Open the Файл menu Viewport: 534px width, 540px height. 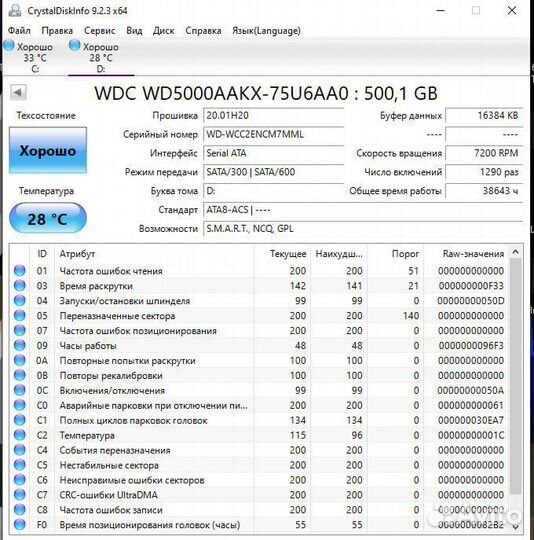(x=19, y=31)
